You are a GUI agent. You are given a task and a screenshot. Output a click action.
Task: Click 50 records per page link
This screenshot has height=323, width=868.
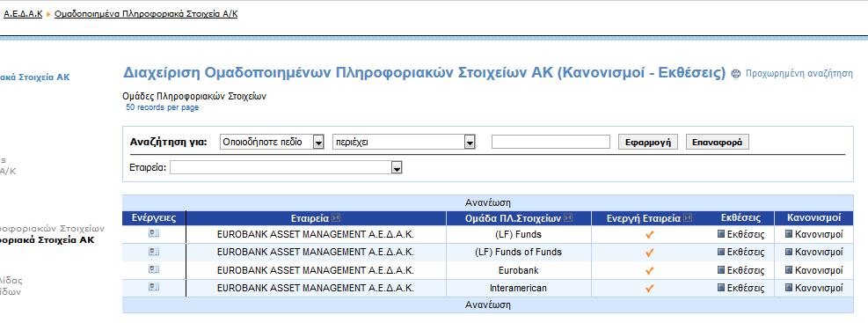pos(162,107)
